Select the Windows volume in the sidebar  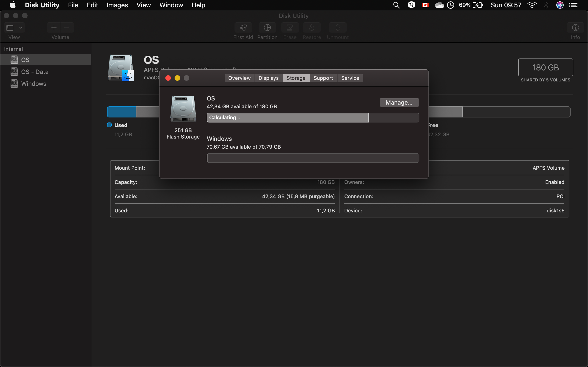pyautogui.click(x=34, y=83)
